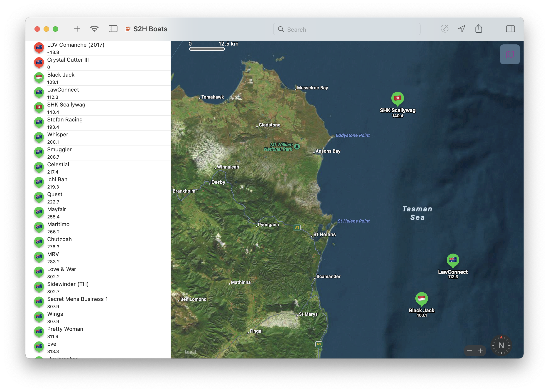Select the Wings row

[x=98, y=317]
